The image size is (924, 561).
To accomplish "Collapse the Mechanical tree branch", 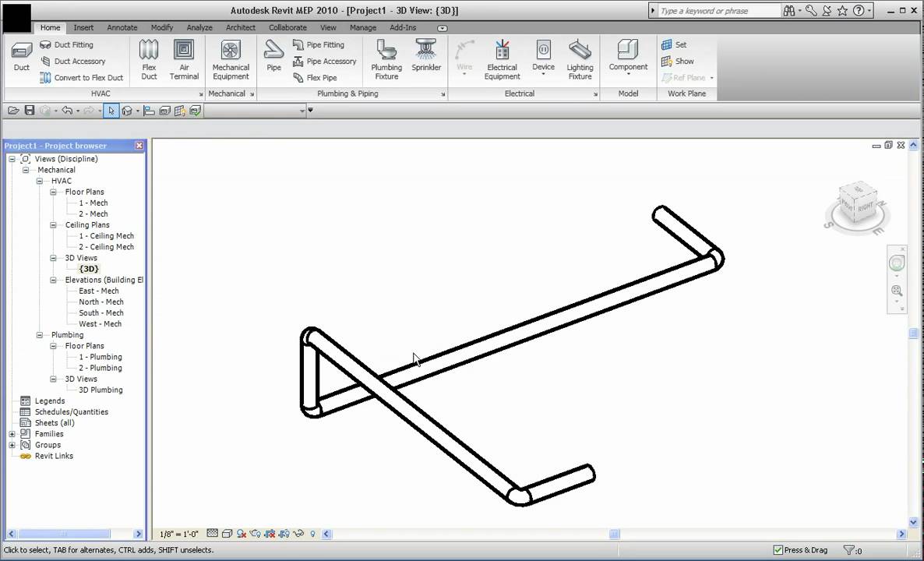I will pyautogui.click(x=25, y=169).
